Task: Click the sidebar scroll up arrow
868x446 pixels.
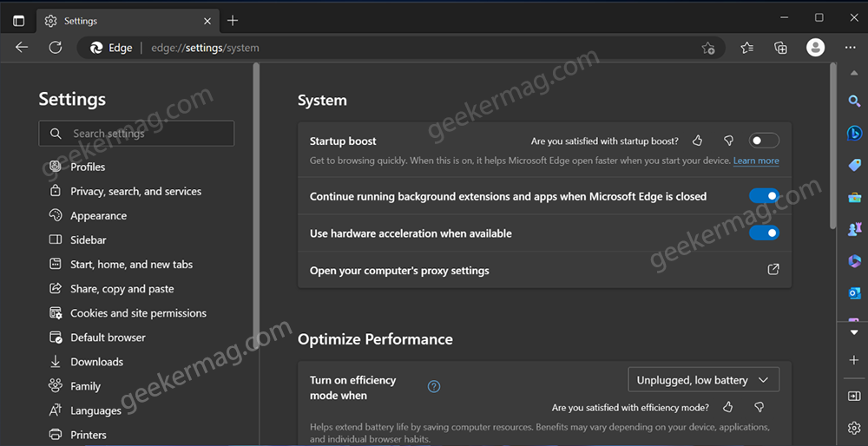Action: pyautogui.click(x=853, y=74)
